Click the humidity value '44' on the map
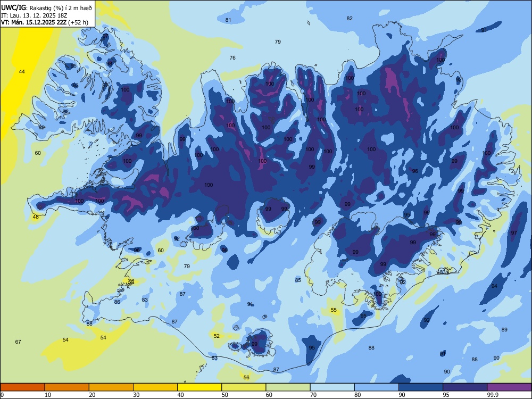 click(x=22, y=72)
